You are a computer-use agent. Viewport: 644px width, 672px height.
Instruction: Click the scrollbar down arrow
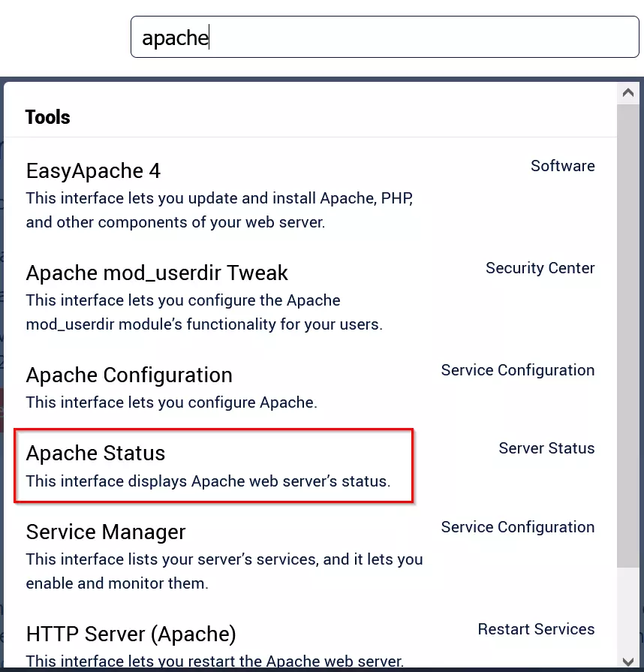pos(628,660)
